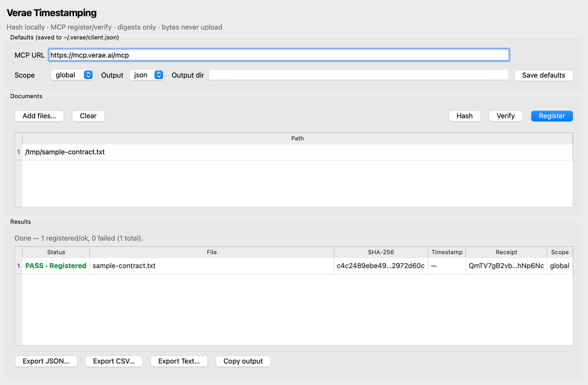Click the dash in the Timestamp cell
Viewport: 588px width, 385px height.
tap(434, 266)
